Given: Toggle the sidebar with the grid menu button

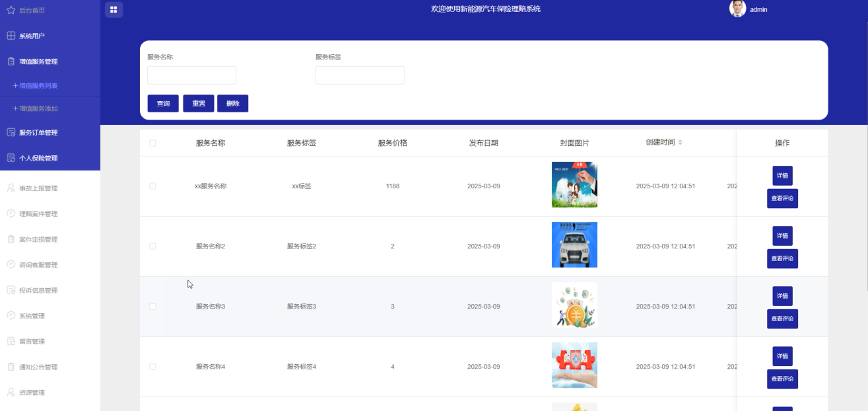Looking at the screenshot, I should [114, 9].
